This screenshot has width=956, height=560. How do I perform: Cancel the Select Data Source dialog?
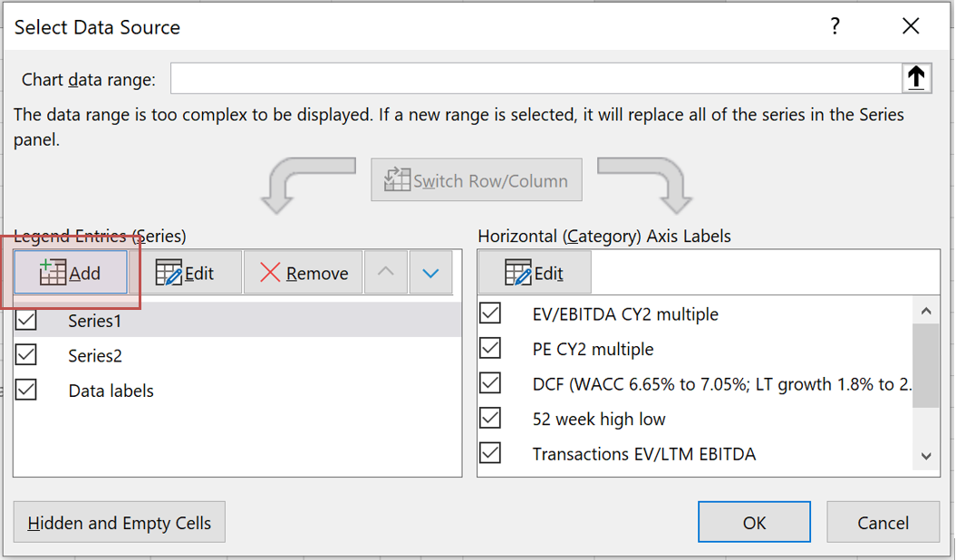pyautogui.click(x=883, y=522)
